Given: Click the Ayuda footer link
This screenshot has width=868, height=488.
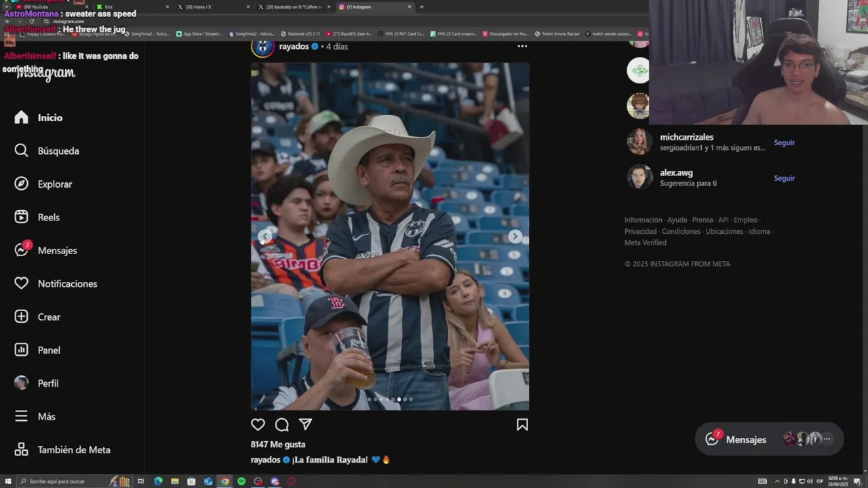Looking at the screenshot, I should click(677, 220).
